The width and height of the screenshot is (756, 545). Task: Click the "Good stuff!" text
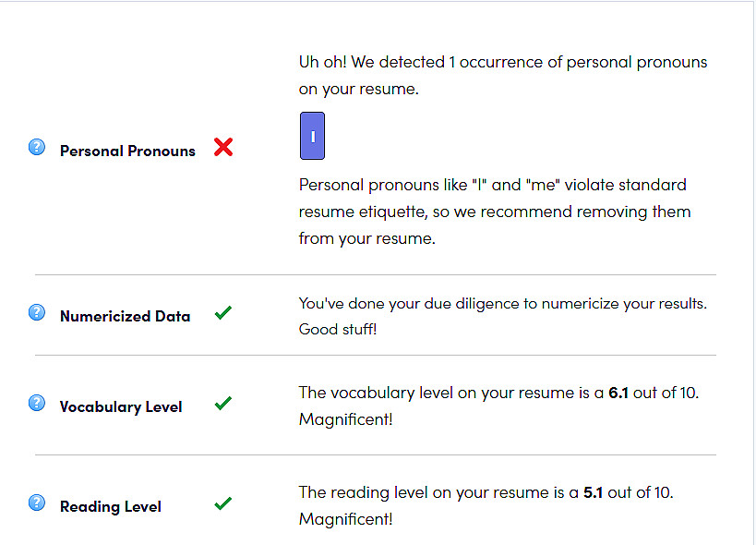point(338,330)
